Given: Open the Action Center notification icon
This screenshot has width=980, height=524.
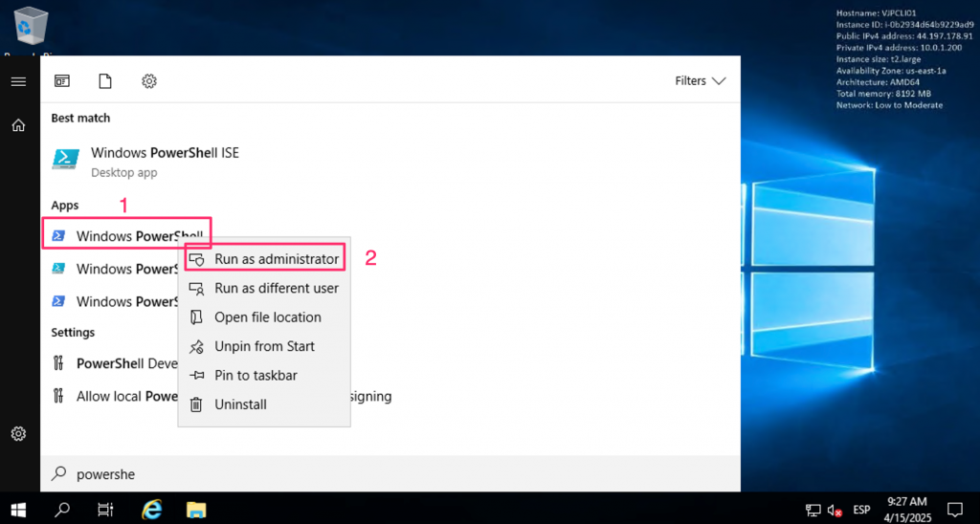Looking at the screenshot, I should coord(954,509).
